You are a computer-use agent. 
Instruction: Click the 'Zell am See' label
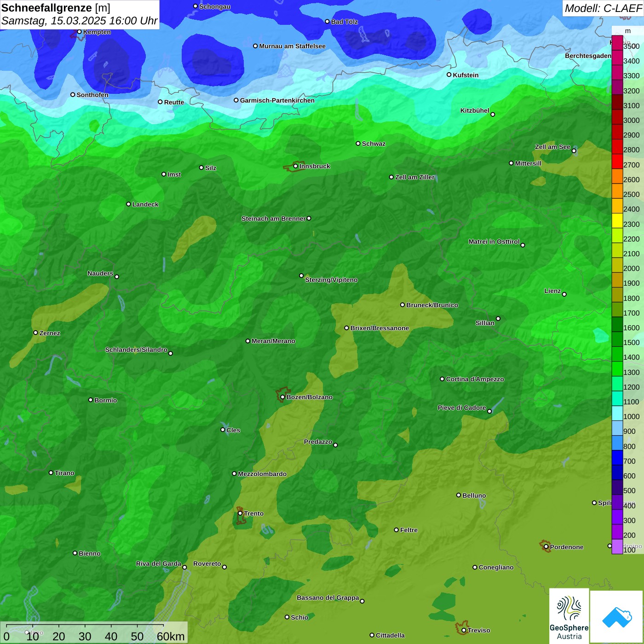pos(552,147)
